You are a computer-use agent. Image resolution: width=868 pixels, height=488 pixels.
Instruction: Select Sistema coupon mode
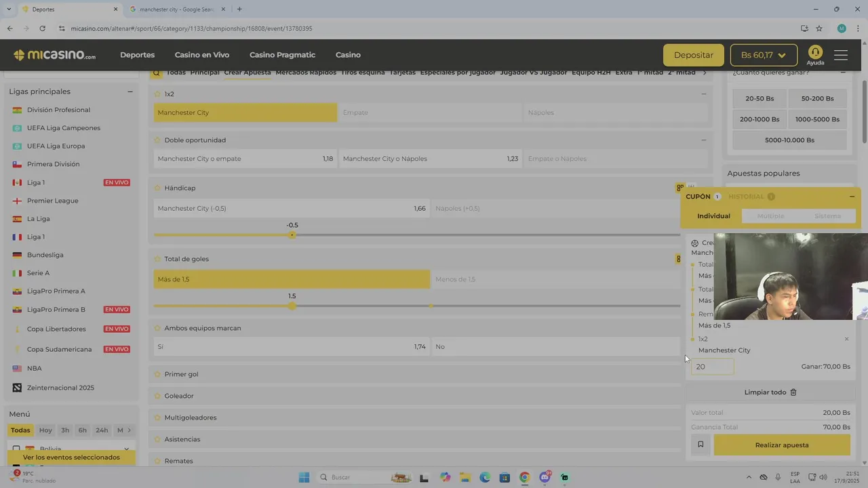pyautogui.click(x=827, y=216)
